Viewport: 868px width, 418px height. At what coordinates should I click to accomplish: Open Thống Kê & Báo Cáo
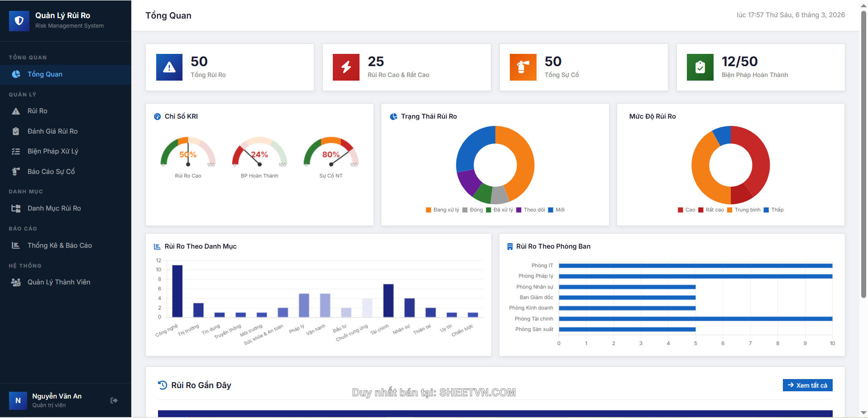[x=59, y=245]
